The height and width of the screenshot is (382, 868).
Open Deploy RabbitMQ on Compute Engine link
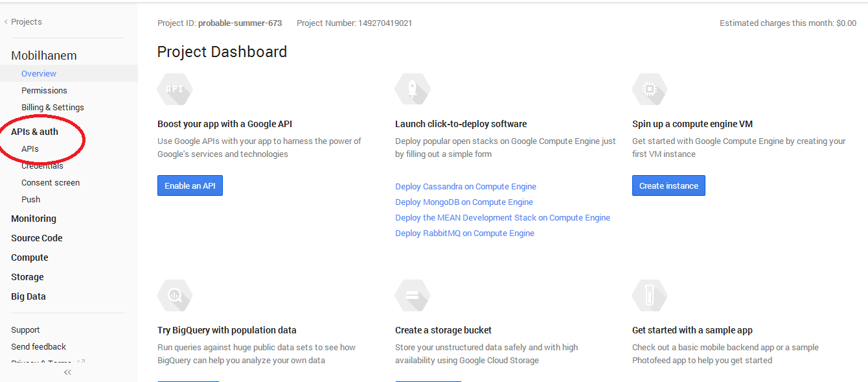[x=464, y=233]
